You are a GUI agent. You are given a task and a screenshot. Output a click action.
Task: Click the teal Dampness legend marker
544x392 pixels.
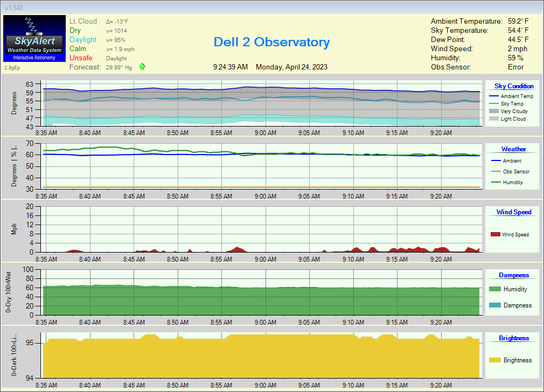495,305
